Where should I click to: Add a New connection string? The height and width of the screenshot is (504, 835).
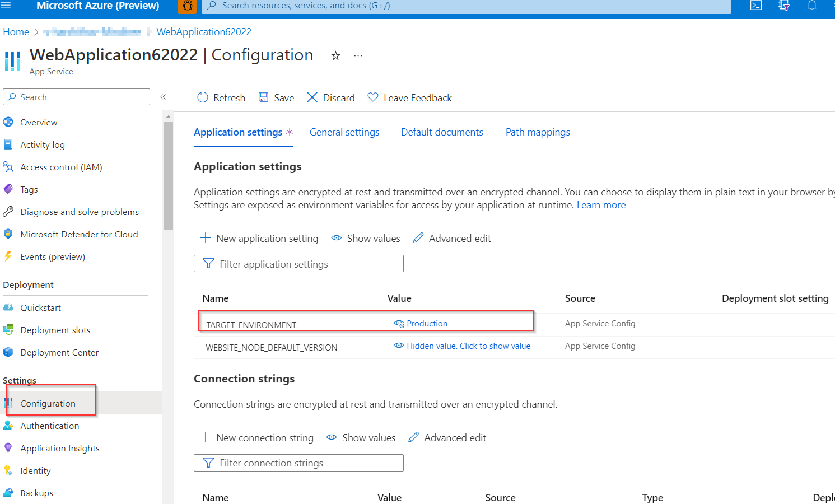257,438
